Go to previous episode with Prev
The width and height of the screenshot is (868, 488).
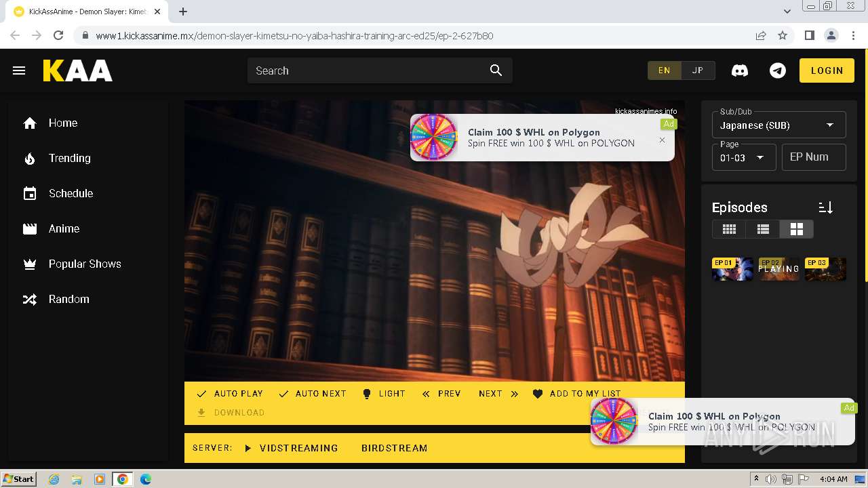(x=441, y=394)
